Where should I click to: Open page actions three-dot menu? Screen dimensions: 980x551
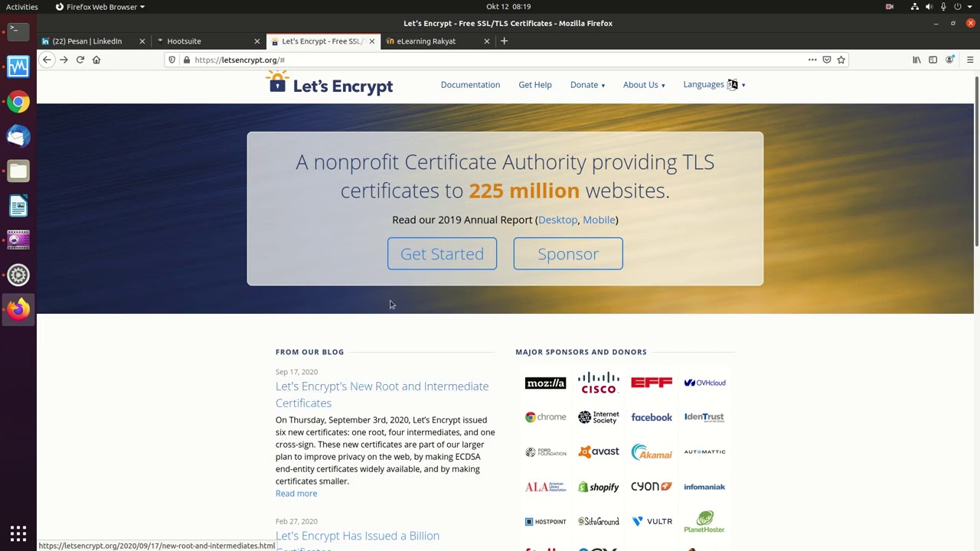click(x=812, y=60)
